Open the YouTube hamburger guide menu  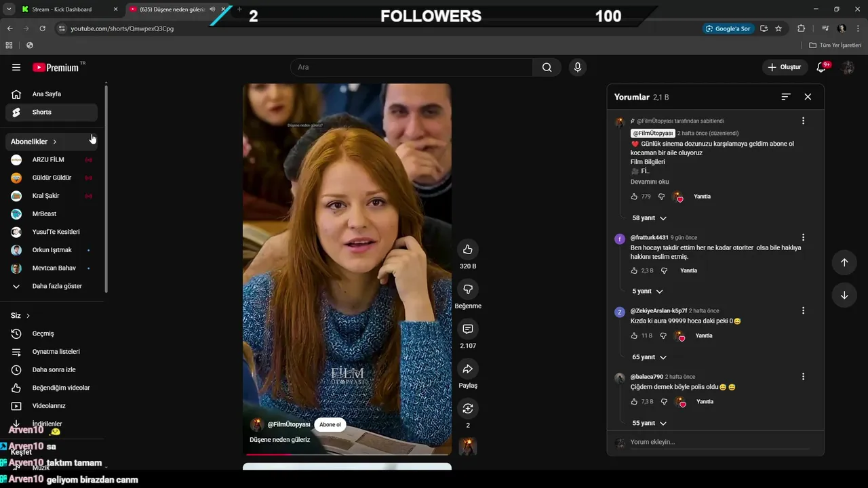click(x=16, y=67)
